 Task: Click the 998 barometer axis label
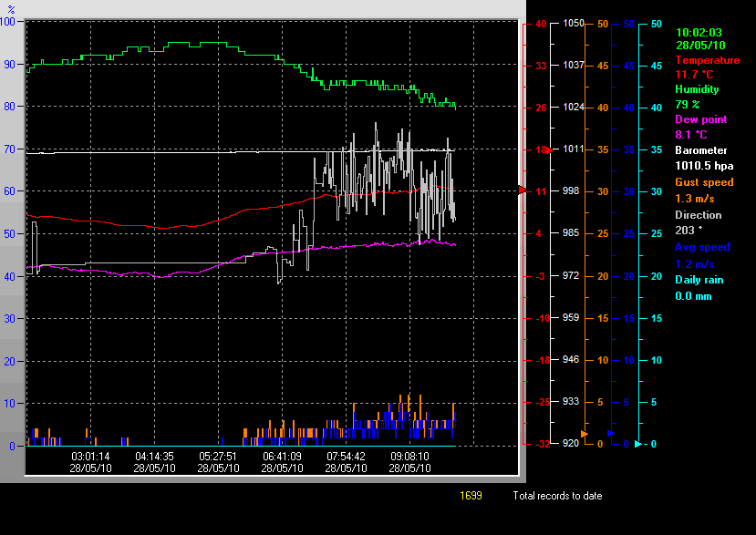571,190
